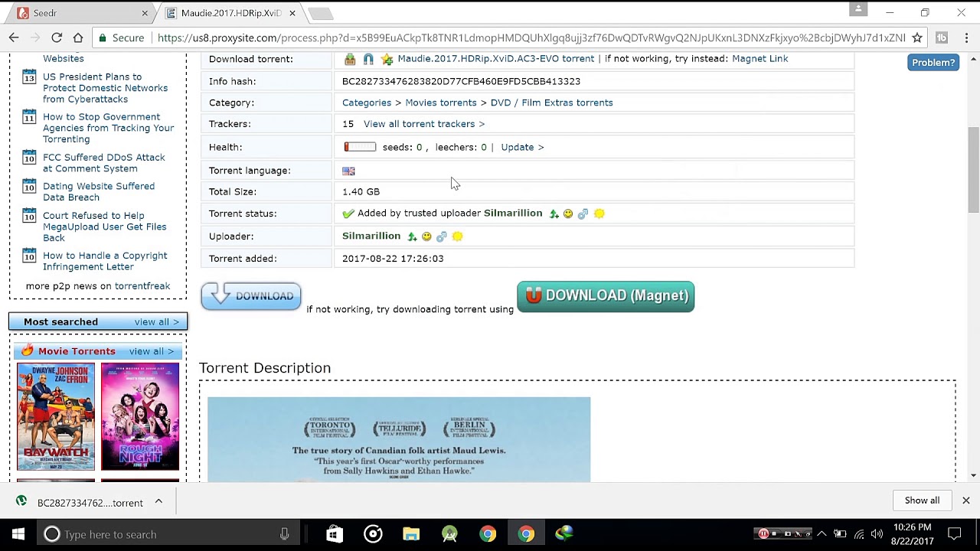Click view all next to Movie Torrents
This screenshot has width=980, height=551.
point(152,351)
